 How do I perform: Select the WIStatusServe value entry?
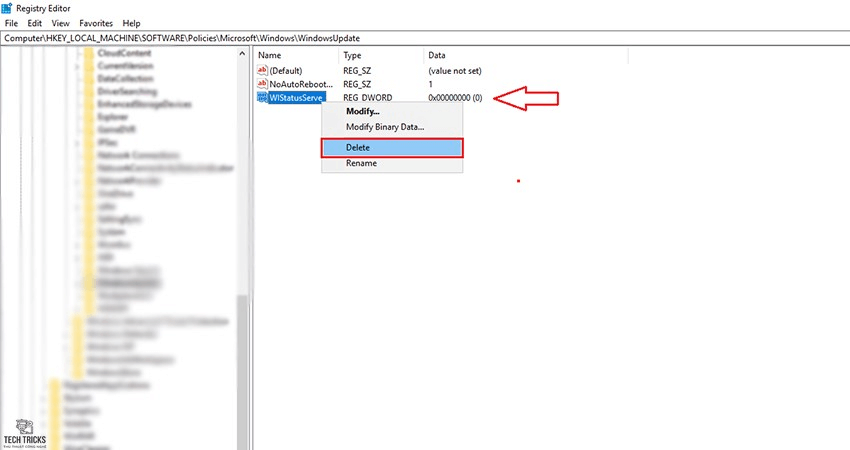[x=296, y=98]
